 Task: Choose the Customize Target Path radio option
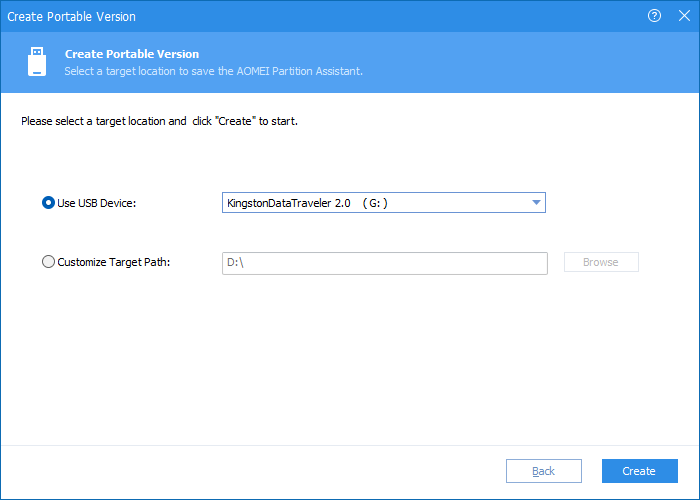tap(48, 262)
